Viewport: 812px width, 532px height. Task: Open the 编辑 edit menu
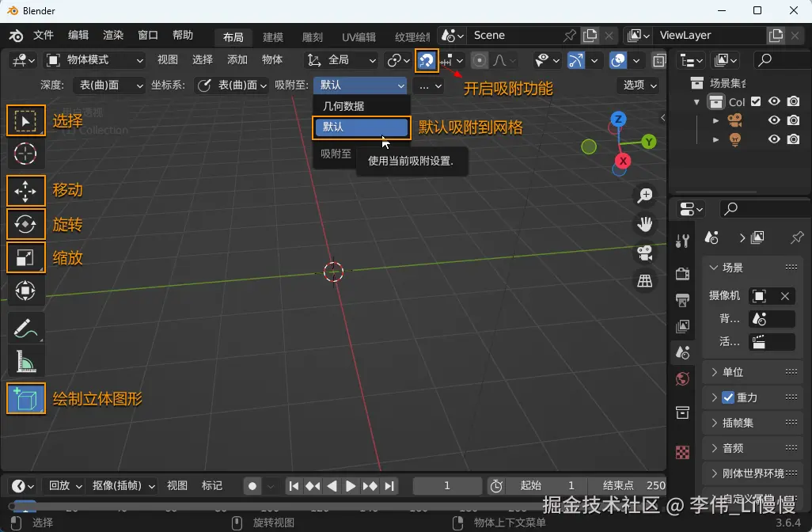[x=78, y=35]
